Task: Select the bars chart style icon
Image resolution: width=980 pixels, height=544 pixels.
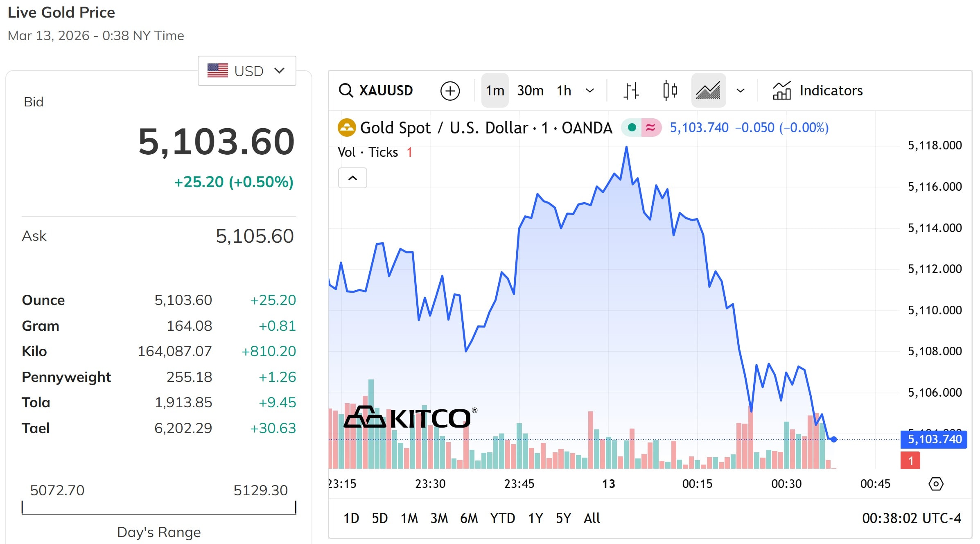Action: click(631, 90)
